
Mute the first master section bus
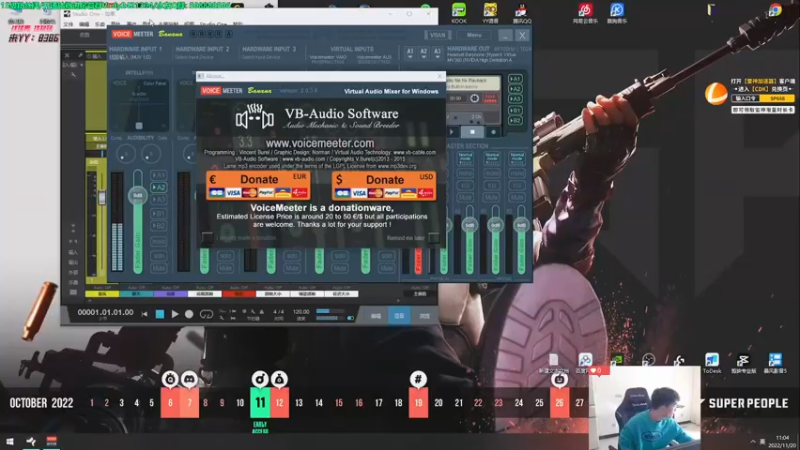465,197
